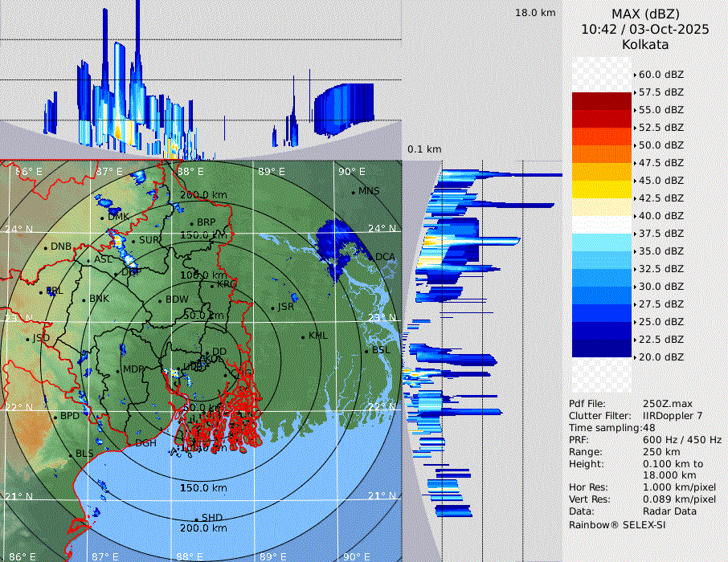Click the Kolkata radar name heading
Screen dimensions: 728x562
point(645,44)
